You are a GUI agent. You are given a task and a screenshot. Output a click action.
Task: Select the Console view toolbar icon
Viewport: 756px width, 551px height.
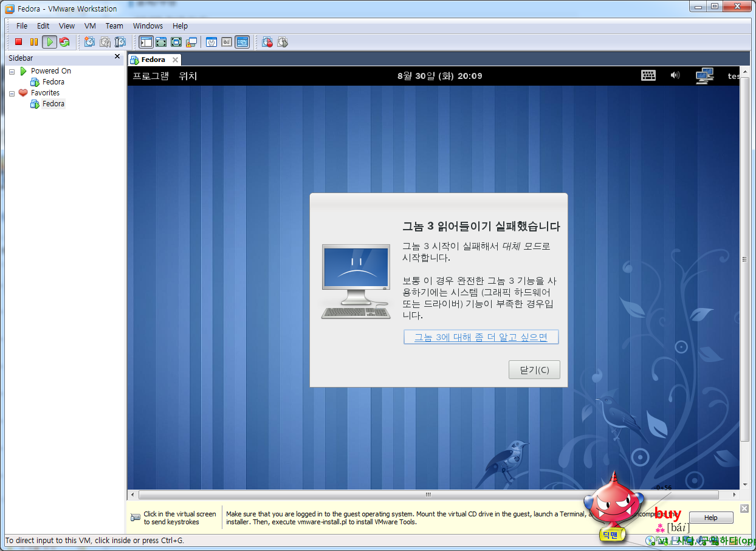(242, 42)
